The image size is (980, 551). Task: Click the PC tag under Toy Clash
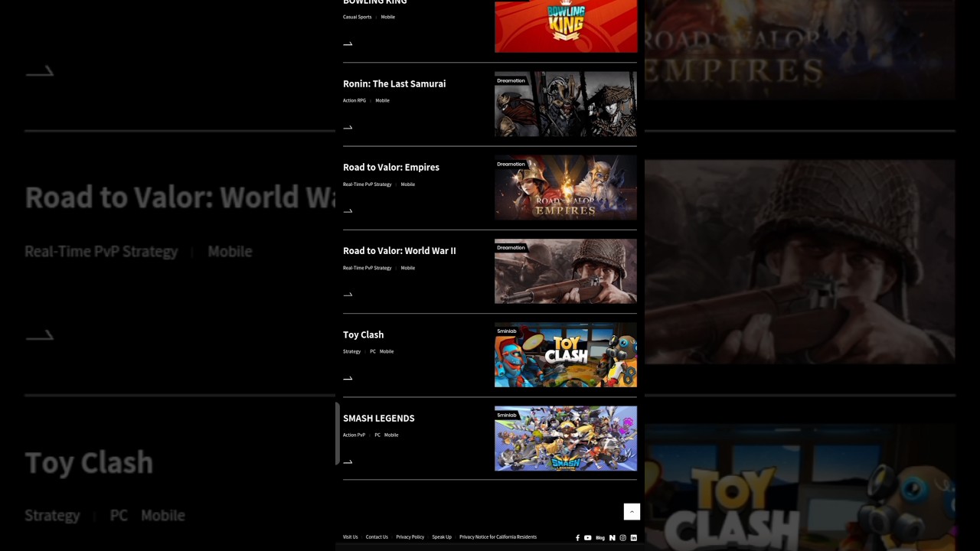373,351
